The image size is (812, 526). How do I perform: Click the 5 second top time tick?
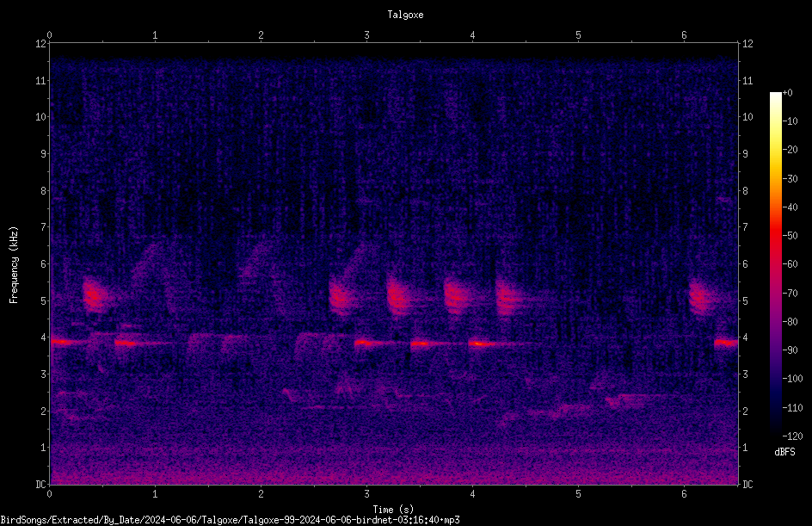coord(578,35)
